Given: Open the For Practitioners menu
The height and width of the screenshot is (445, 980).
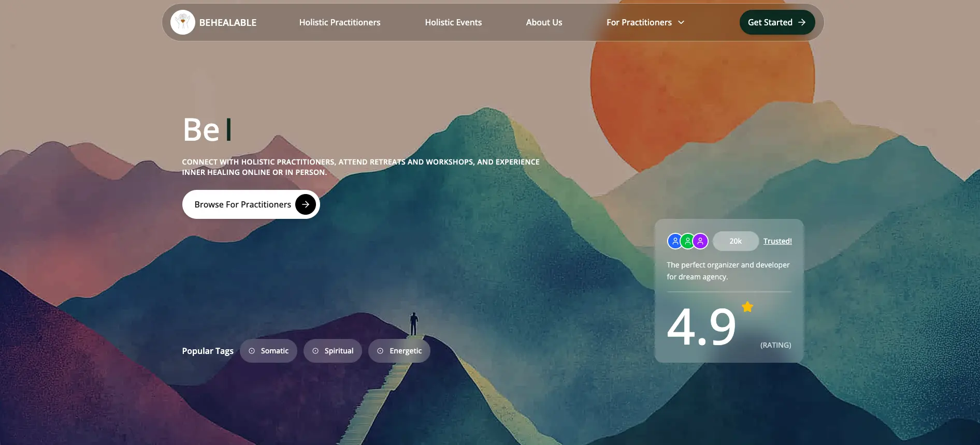Looking at the screenshot, I should [639, 22].
